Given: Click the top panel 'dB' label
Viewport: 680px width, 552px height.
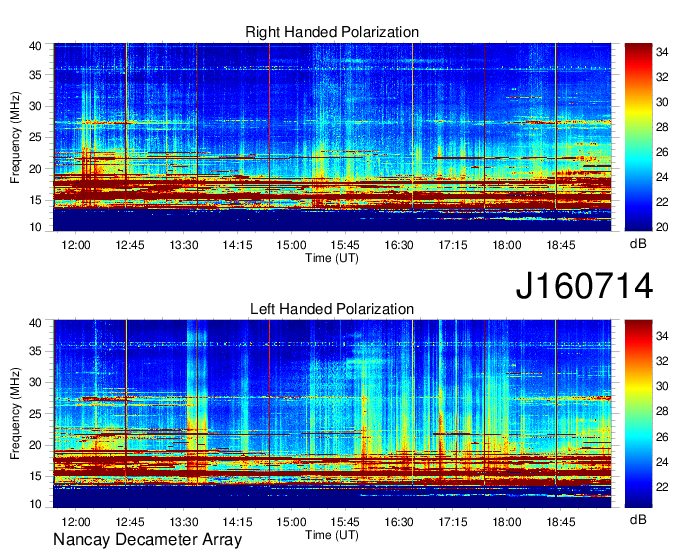Looking at the screenshot, I should click(x=638, y=244).
